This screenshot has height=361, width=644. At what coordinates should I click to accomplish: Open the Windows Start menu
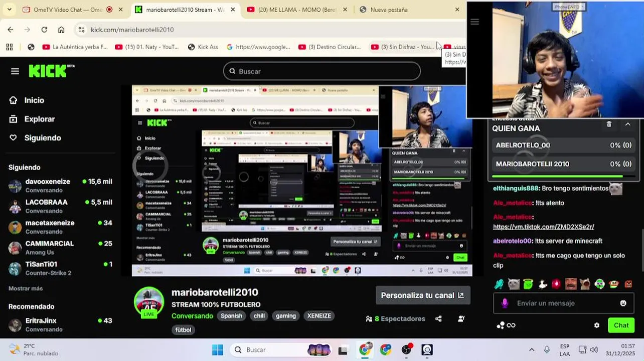(217, 349)
